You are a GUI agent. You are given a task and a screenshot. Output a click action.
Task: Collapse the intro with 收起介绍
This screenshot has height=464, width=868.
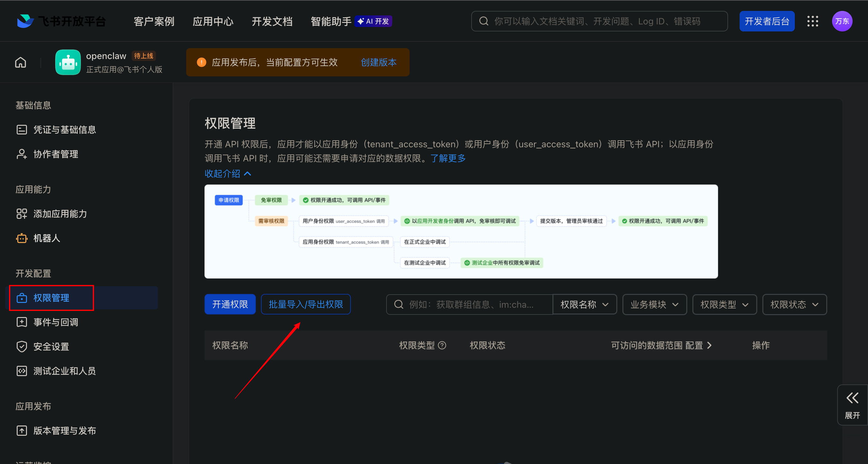[x=228, y=174]
